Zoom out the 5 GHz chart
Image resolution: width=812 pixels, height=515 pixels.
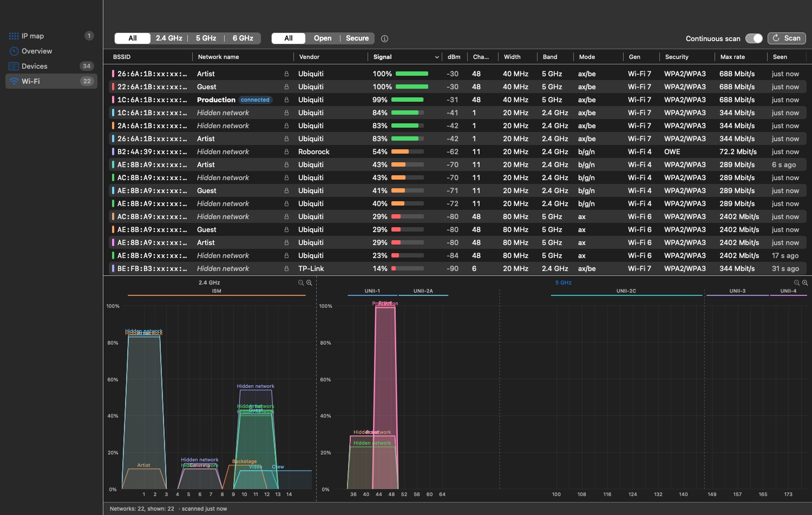(x=797, y=282)
